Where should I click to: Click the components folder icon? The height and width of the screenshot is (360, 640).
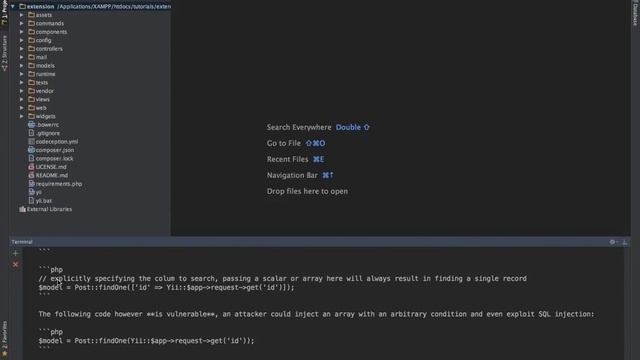coord(31,32)
